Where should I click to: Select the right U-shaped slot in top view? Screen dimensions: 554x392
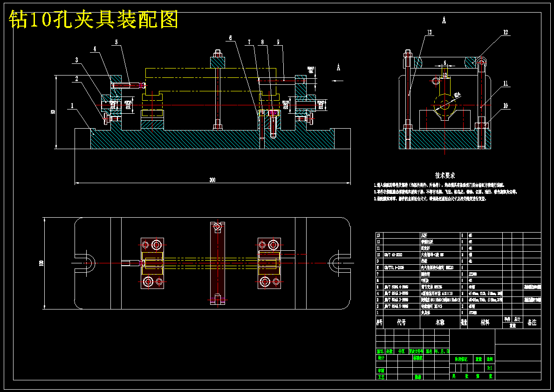340,263
